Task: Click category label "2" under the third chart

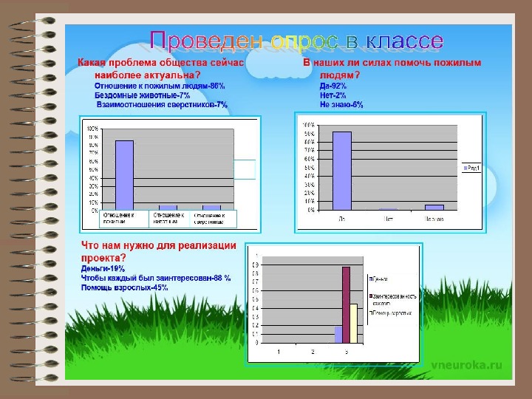Action: (x=313, y=352)
